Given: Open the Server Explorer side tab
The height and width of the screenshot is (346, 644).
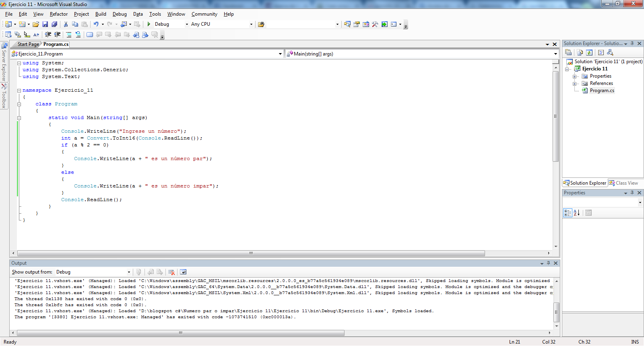Looking at the screenshot, I should (x=4, y=62).
